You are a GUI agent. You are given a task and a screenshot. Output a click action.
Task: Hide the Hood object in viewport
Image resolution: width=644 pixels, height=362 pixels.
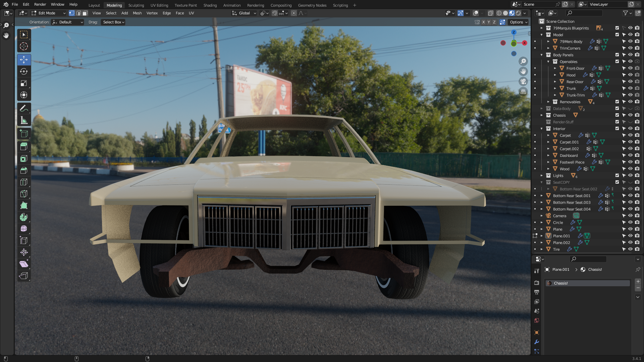point(630,75)
